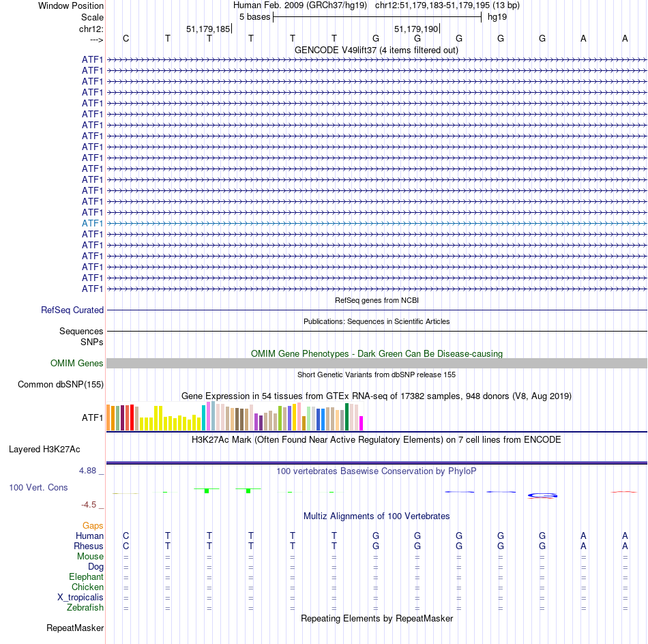Click the magenta bar ending the GTEx chart
648x644 pixels.
pos(362,423)
